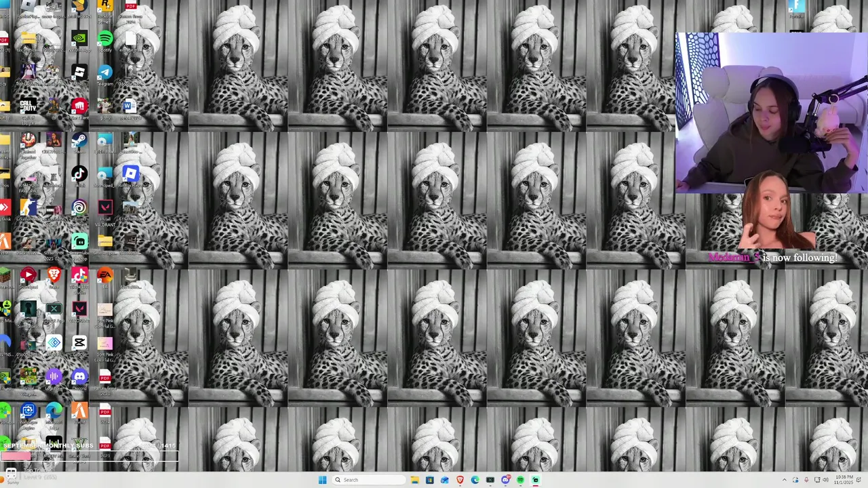This screenshot has width=868, height=488.
Task: Select the photo thumbnail right of Chained Together
Action: [54, 140]
